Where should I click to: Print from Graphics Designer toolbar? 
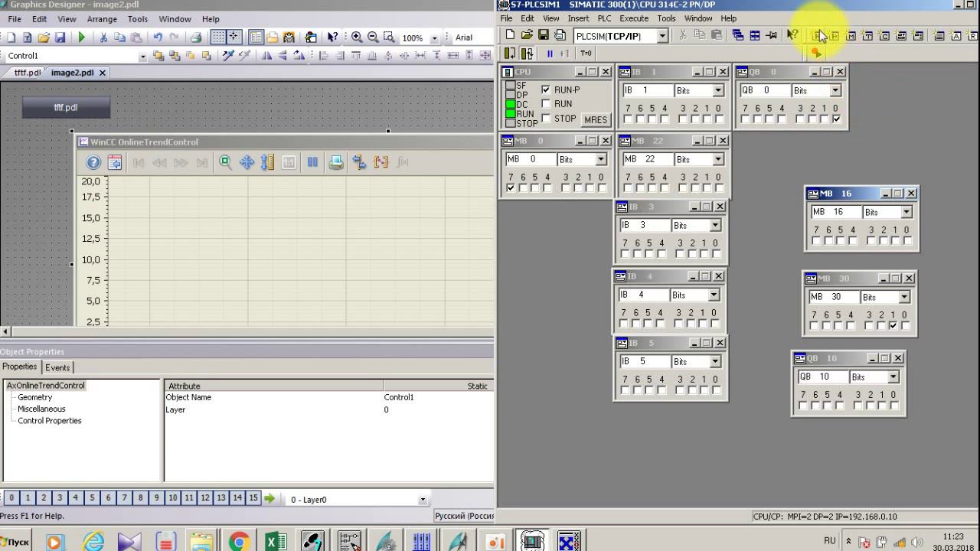point(196,37)
